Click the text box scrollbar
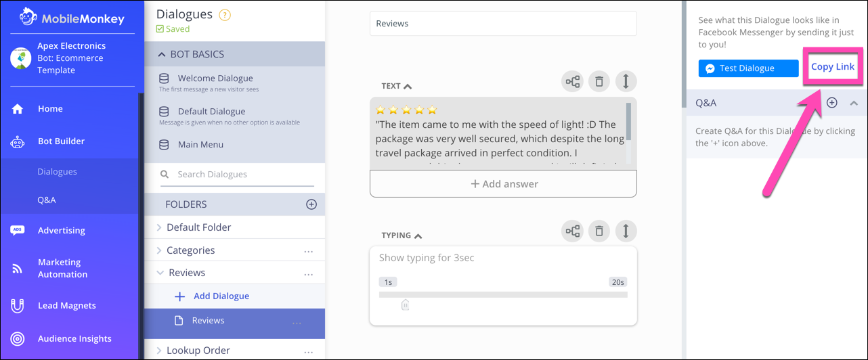This screenshot has width=868, height=360. click(x=629, y=120)
